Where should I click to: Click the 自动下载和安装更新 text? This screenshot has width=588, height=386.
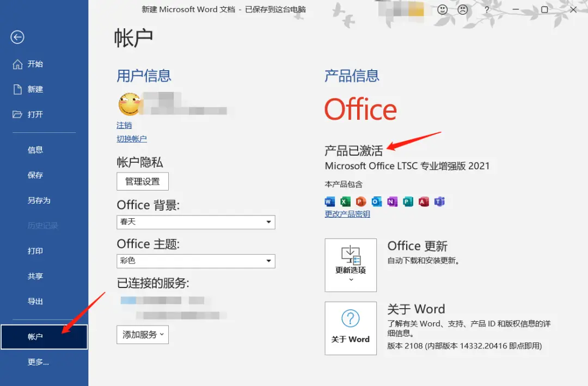tap(424, 260)
